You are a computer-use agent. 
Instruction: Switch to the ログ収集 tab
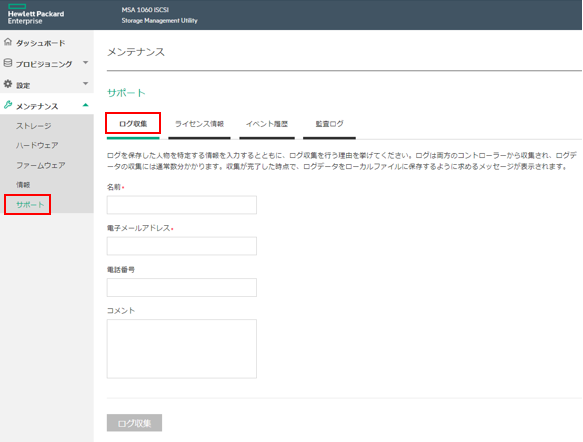pyautogui.click(x=133, y=124)
